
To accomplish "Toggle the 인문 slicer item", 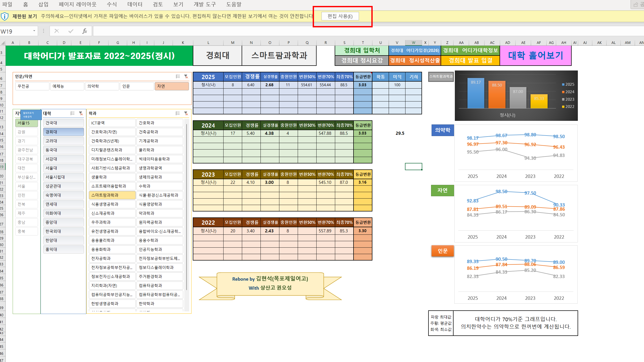I will point(136,86).
